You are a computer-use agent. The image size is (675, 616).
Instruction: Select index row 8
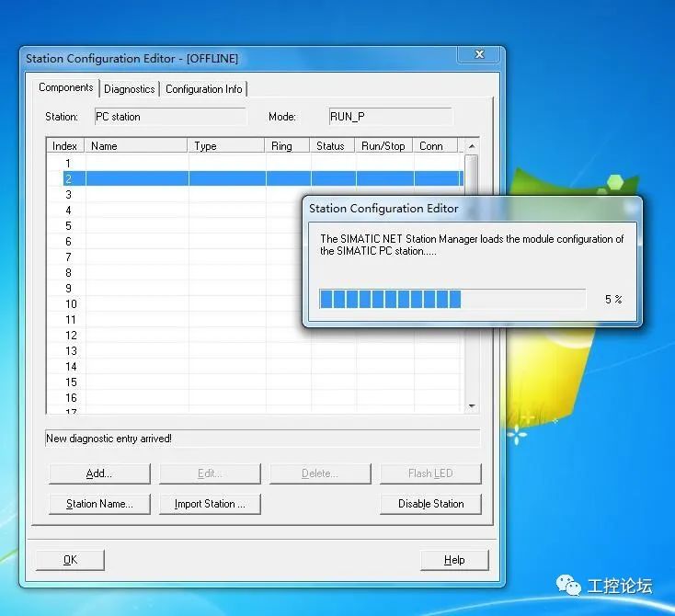coord(174,272)
